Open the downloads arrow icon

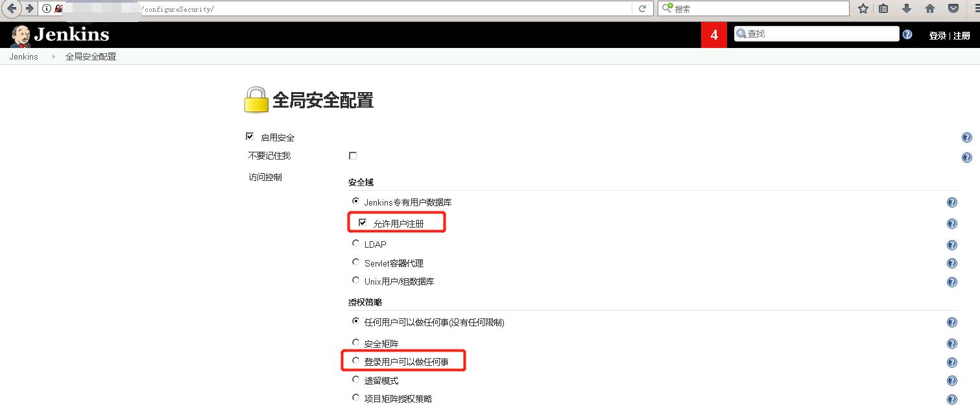point(907,8)
